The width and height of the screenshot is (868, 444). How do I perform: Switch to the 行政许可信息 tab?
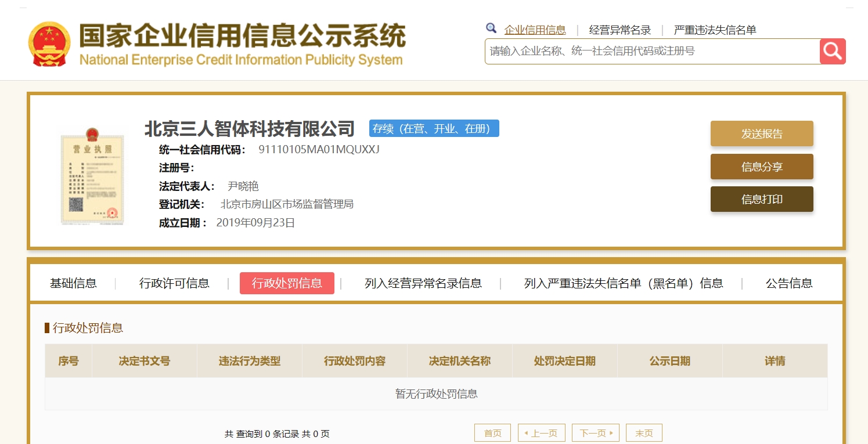point(174,283)
